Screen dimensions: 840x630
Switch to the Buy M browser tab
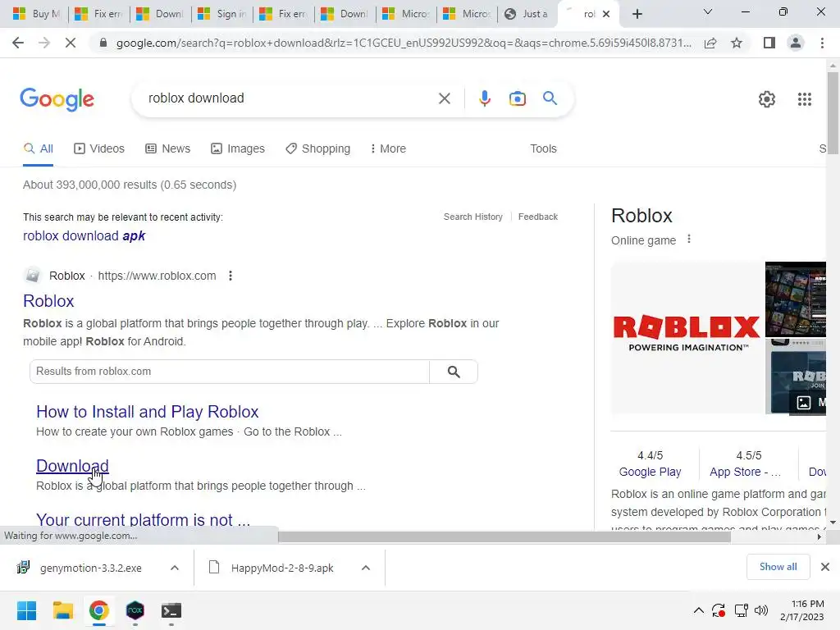[36, 14]
